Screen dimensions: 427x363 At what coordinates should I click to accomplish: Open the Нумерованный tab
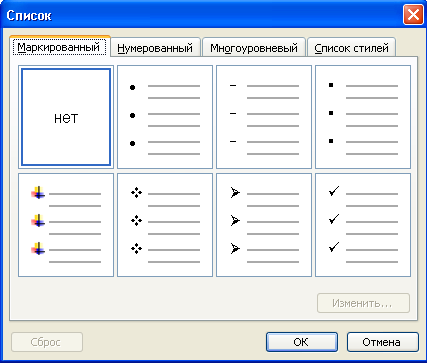155,48
